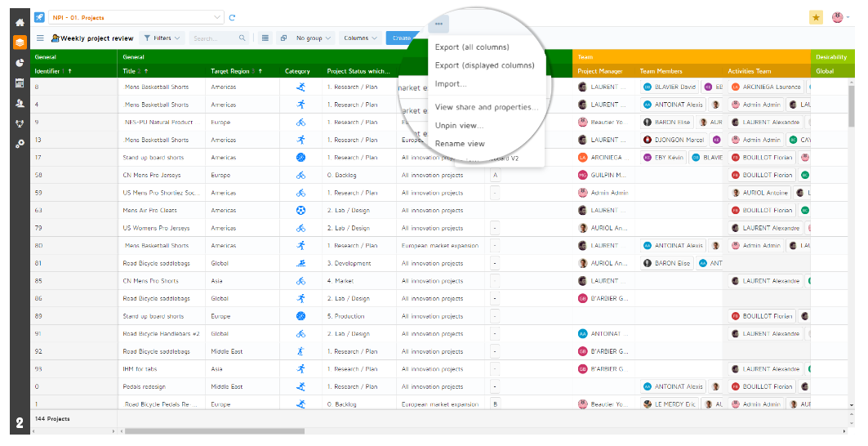Screen dimensions: 868x446
Task: Open the Filters dropdown
Action: pos(162,38)
